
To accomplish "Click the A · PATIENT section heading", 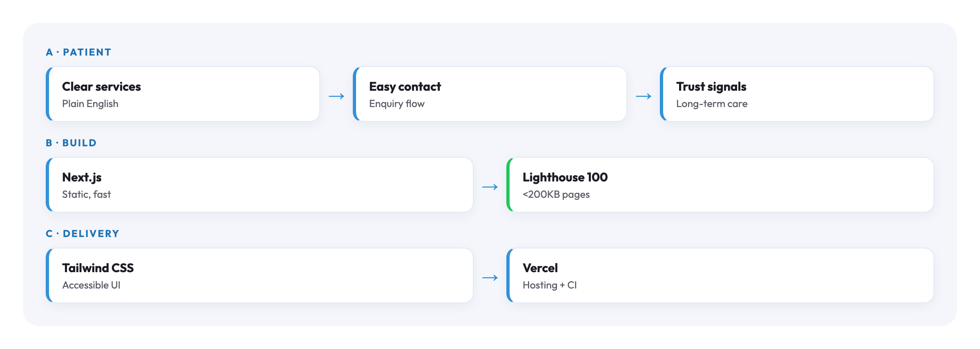I will (78, 52).
